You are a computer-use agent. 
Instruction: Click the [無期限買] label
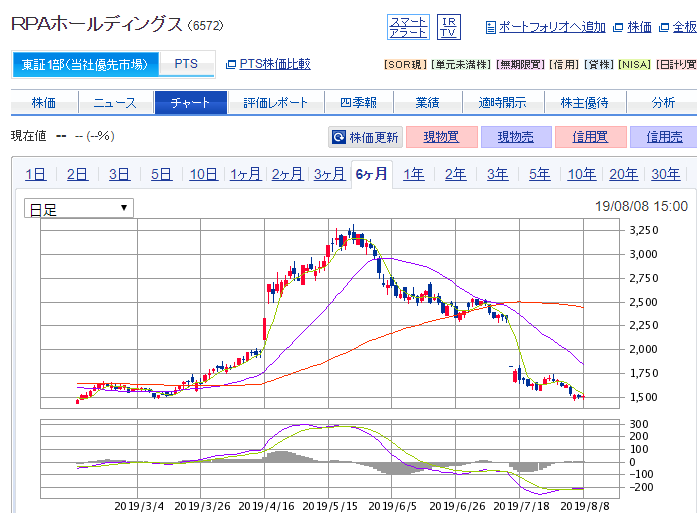(x=521, y=64)
